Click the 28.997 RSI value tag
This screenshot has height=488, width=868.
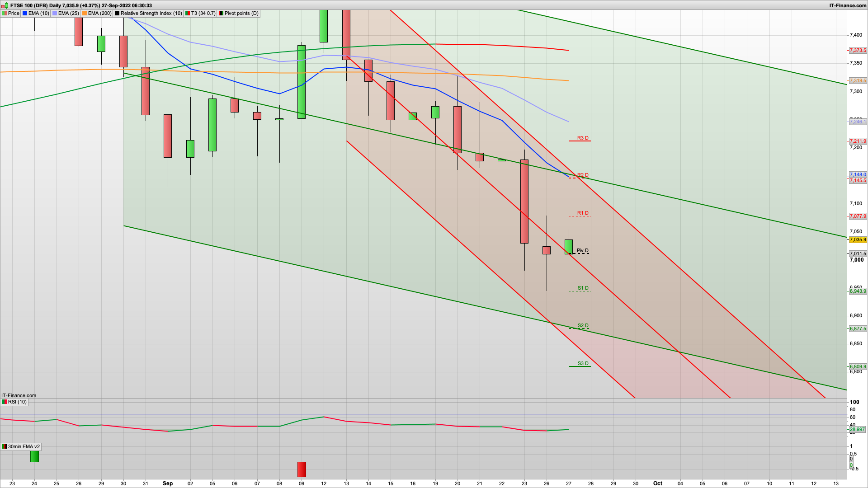[858, 430]
